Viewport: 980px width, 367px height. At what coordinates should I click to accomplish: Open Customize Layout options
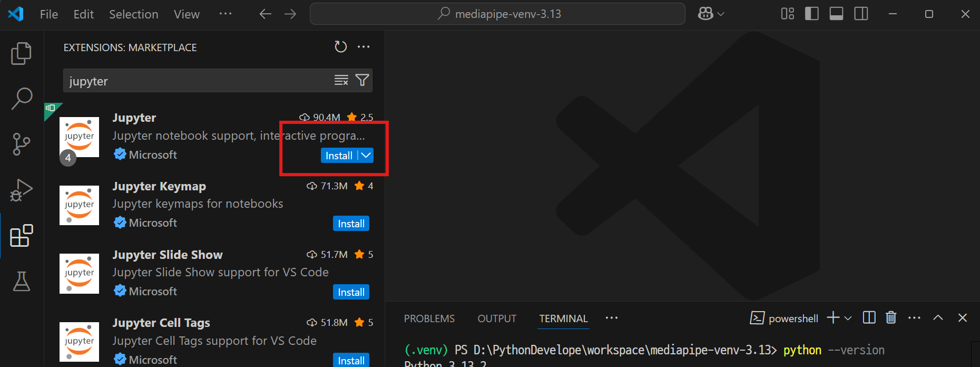788,14
